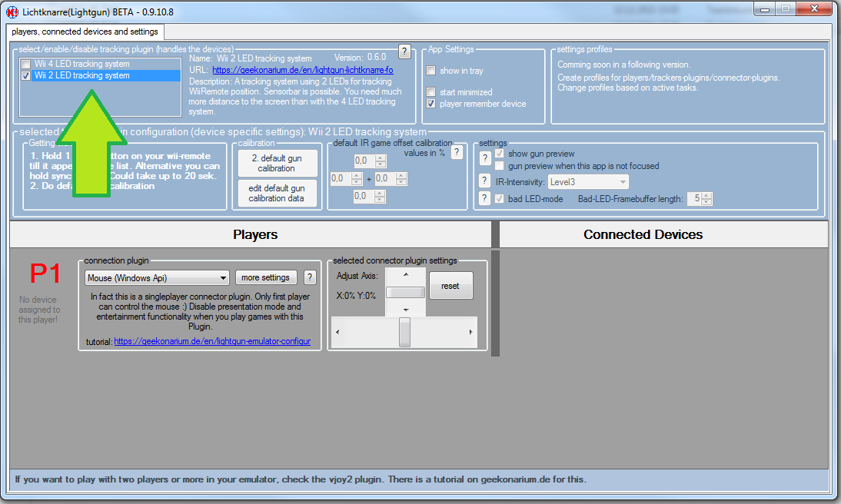Screen dimensions: 841x504
Task: Toggle bad LED-mode checkbox
Action: [x=500, y=199]
